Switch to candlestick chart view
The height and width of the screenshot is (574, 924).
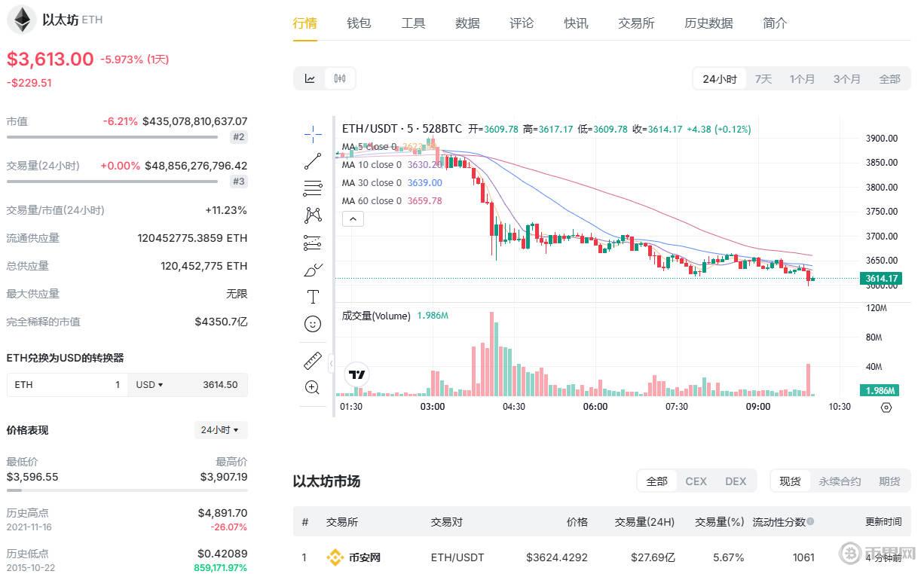pyautogui.click(x=340, y=78)
